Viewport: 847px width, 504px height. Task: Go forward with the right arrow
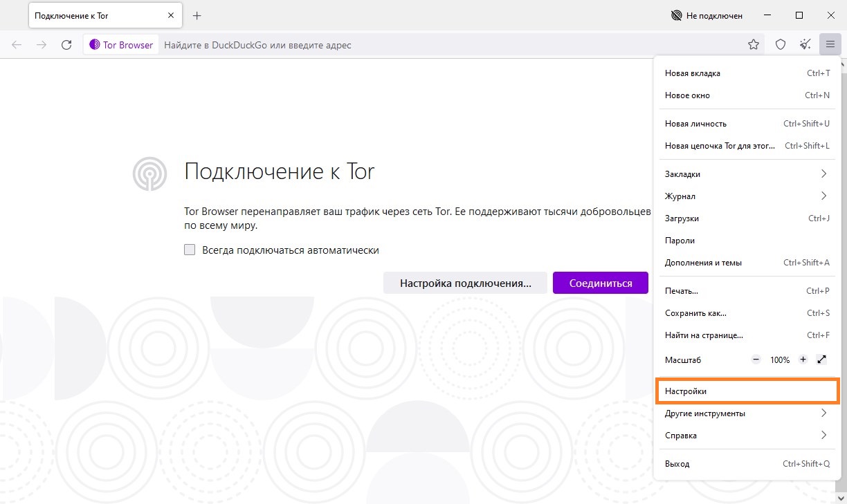tap(42, 45)
